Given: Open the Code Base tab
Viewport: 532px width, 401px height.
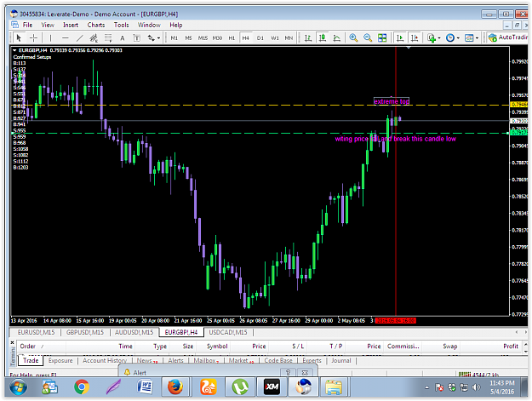Looking at the screenshot, I should pos(277,360).
